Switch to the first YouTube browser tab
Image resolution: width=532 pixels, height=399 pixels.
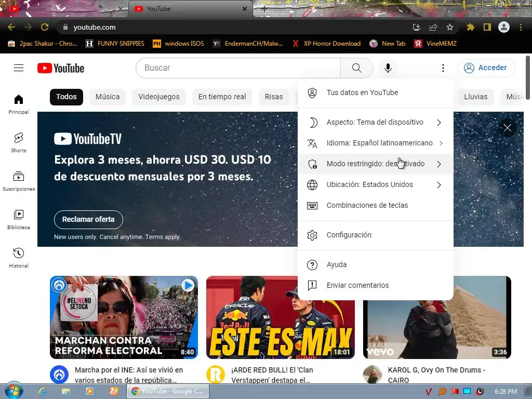(x=64, y=9)
